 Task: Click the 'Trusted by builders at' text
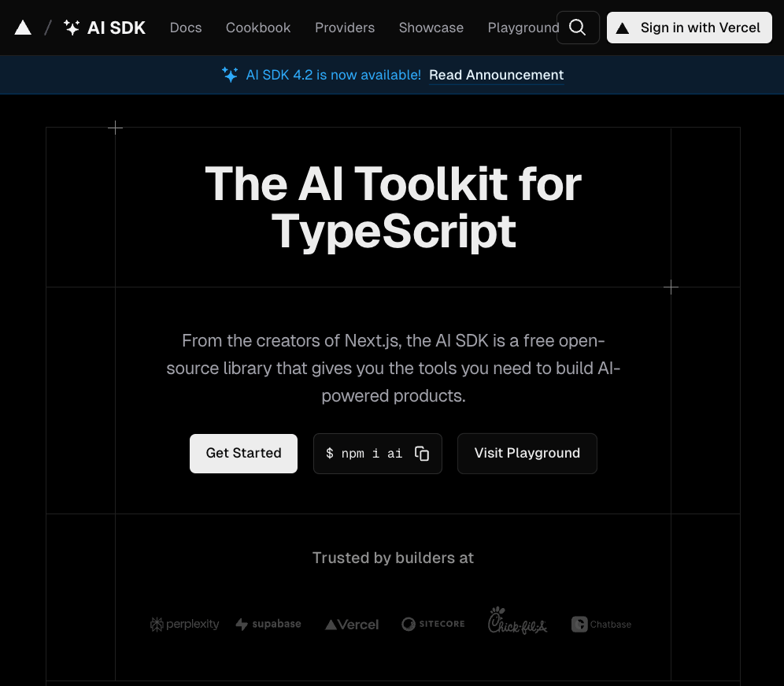coord(393,558)
